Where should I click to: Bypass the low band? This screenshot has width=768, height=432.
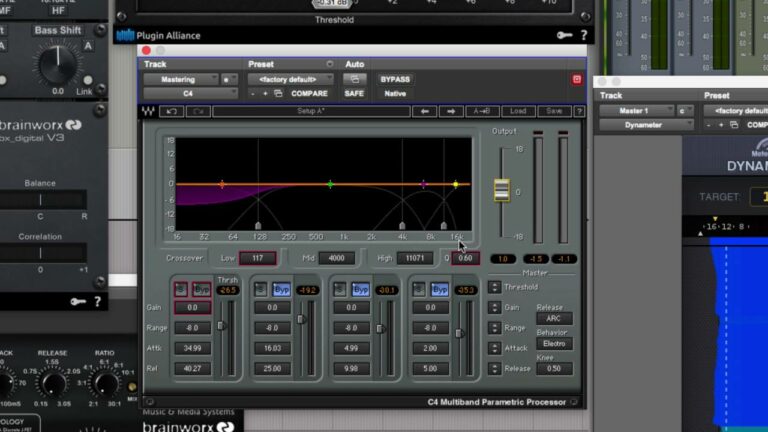(202, 289)
